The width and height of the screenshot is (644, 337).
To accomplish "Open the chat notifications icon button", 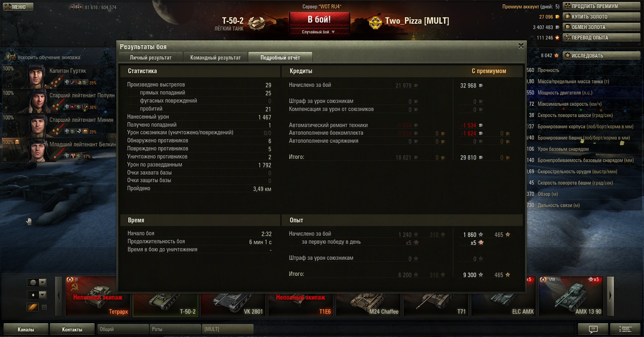I will (593, 329).
